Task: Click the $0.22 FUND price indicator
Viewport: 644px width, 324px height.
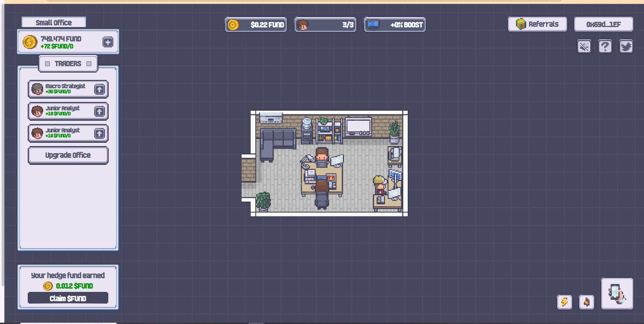Action: [x=256, y=25]
